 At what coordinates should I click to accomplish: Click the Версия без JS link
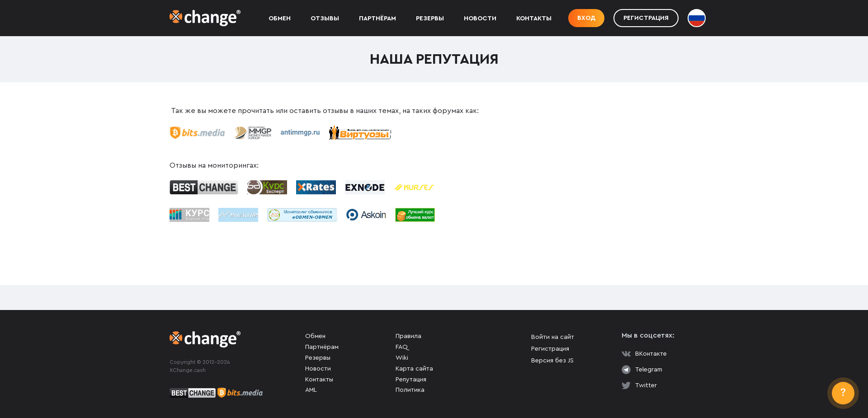[x=552, y=360]
